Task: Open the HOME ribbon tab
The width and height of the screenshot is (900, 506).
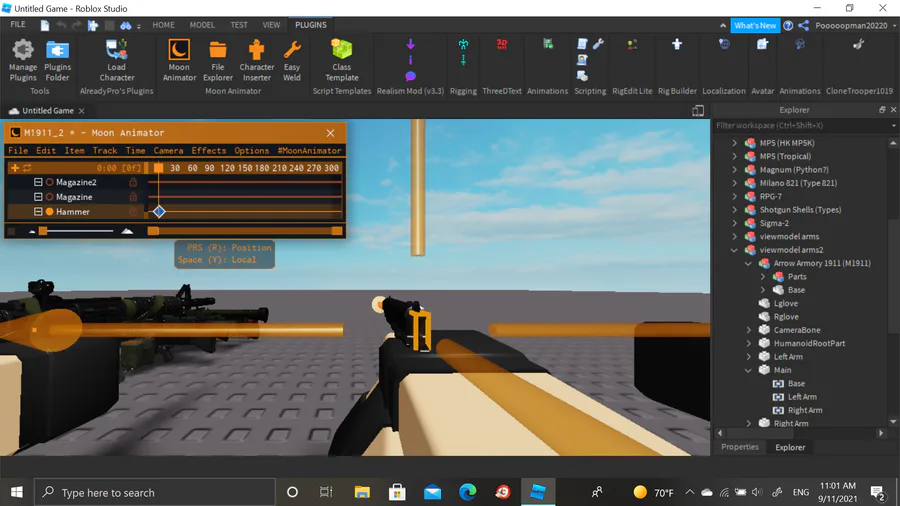Action: [163, 25]
